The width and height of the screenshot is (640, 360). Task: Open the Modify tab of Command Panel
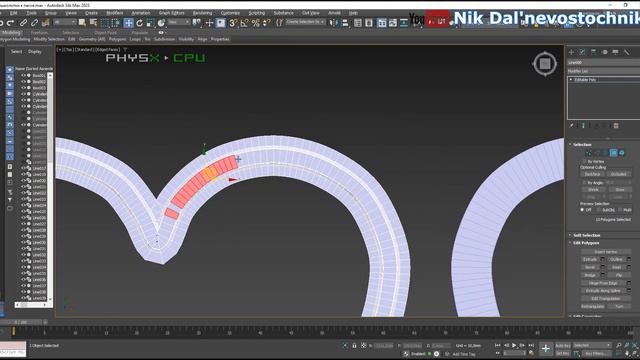(x=582, y=52)
